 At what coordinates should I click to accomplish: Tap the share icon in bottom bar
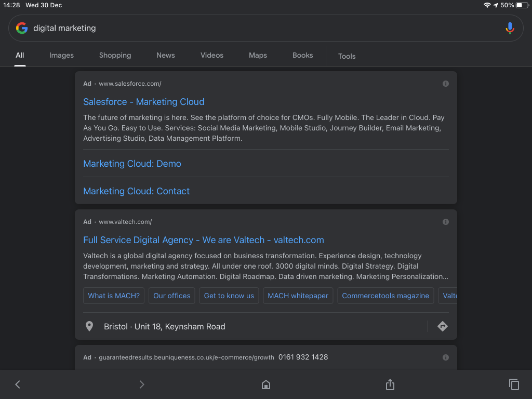tap(390, 384)
